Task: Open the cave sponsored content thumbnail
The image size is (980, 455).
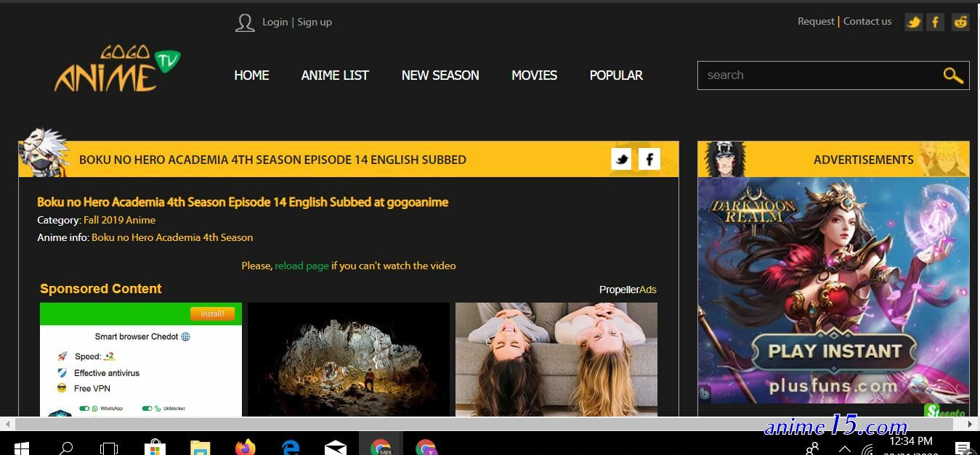Action: point(349,359)
